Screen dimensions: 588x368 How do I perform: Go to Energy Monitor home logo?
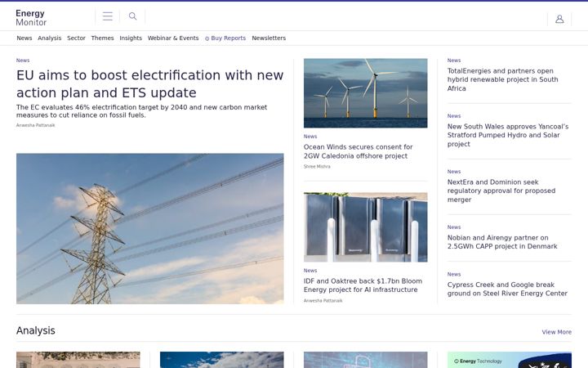coord(31,18)
